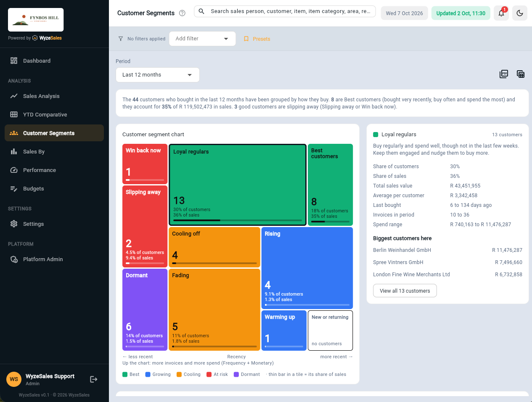
Task: Open Settings from sidebar
Action: [x=54, y=224]
